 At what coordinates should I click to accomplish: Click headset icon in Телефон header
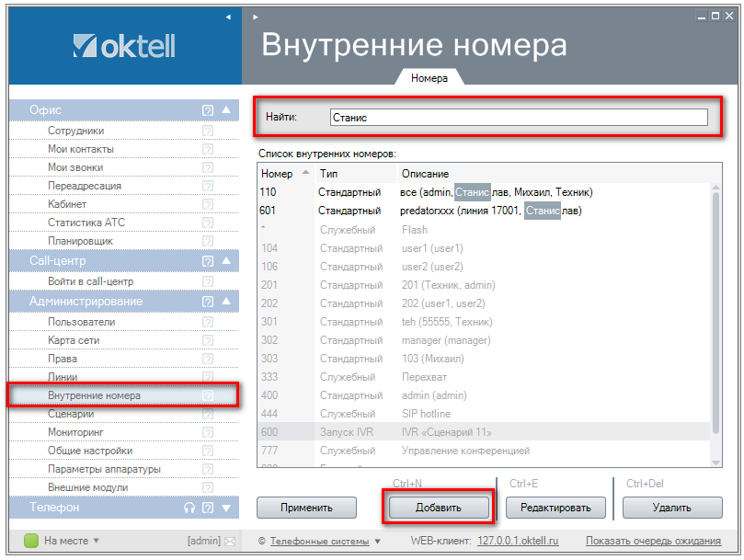click(189, 508)
